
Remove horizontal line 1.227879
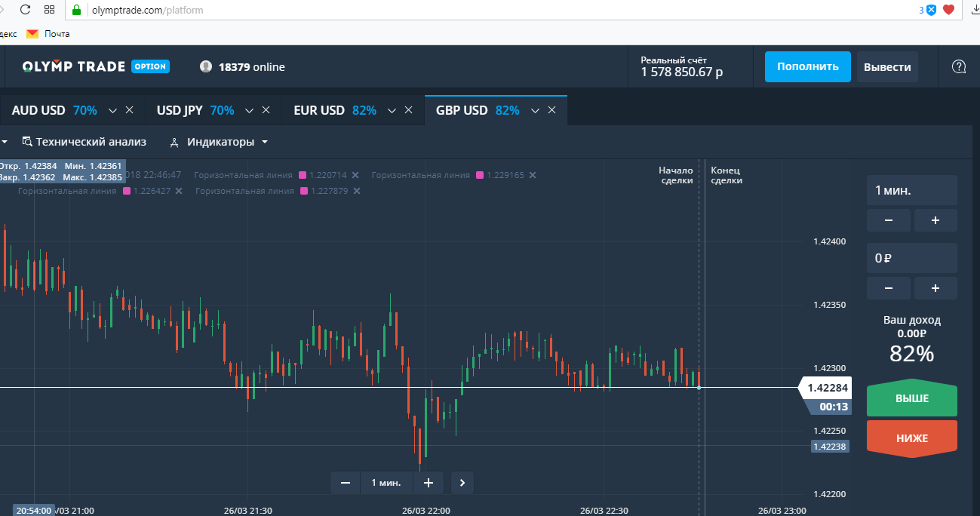[x=357, y=191]
